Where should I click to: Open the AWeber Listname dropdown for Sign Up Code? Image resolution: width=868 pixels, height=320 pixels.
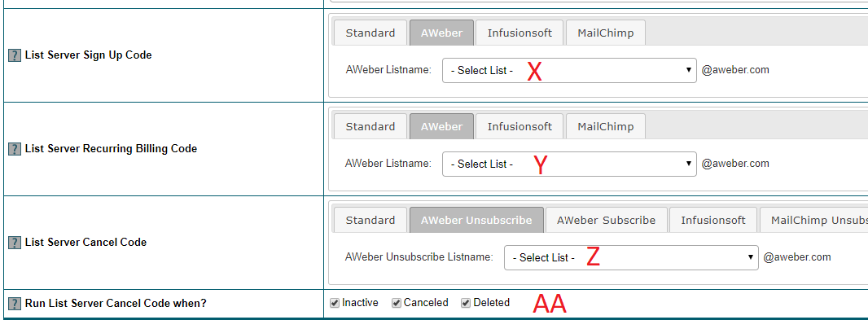(569, 70)
